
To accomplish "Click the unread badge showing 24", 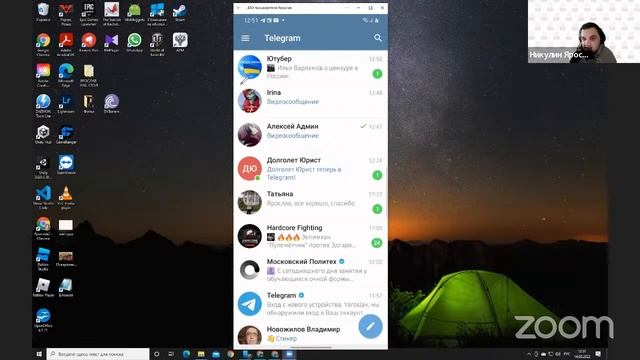I will (377, 243).
